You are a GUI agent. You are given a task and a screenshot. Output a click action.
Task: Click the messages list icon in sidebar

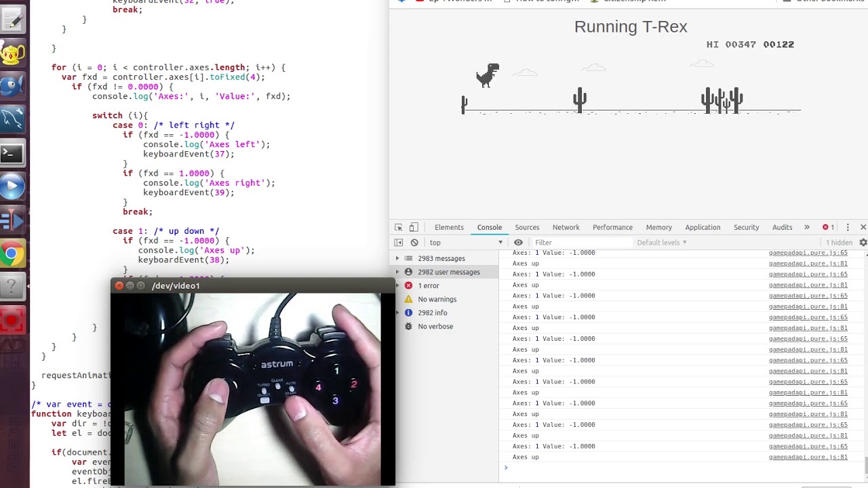click(x=408, y=258)
